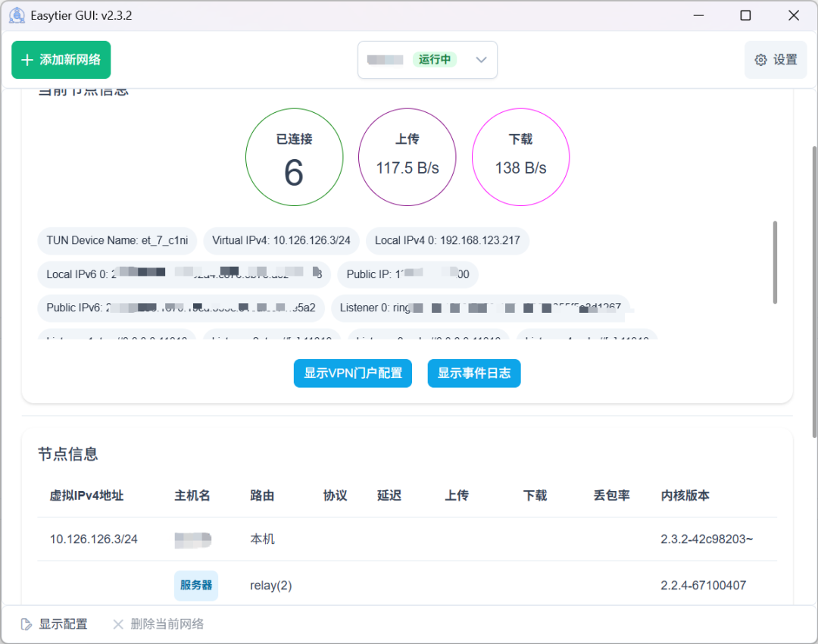
Task: Click the plus icon on 添加新网络
Action: pyautogui.click(x=27, y=60)
